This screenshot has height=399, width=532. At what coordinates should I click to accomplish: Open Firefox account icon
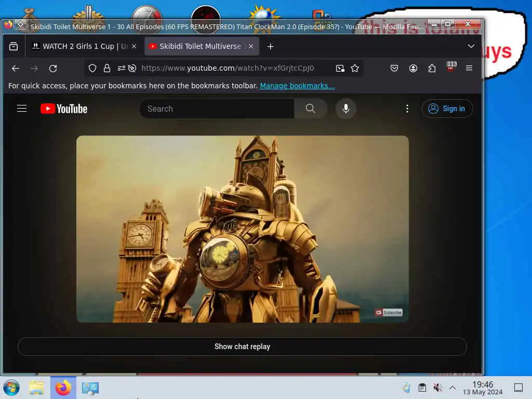pyautogui.click(x=413, y=68)
